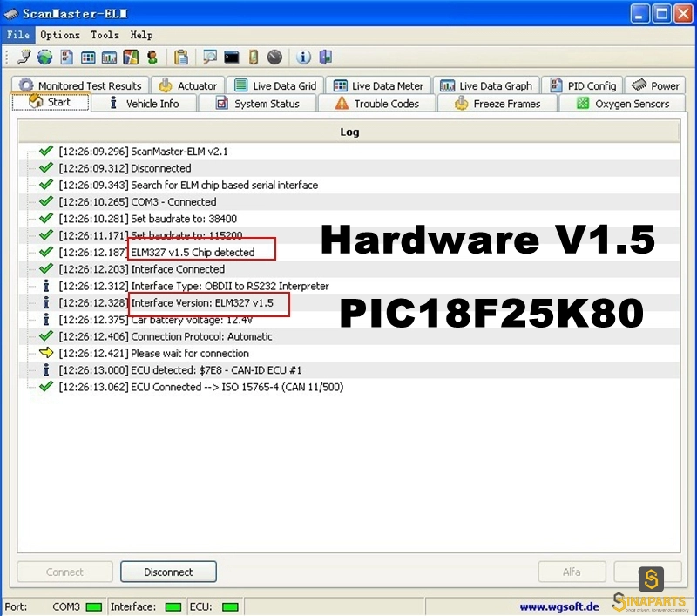Open the black terminal console toolbar icon
This screenshot has width=697, height=616.
(x=231, y=57)
